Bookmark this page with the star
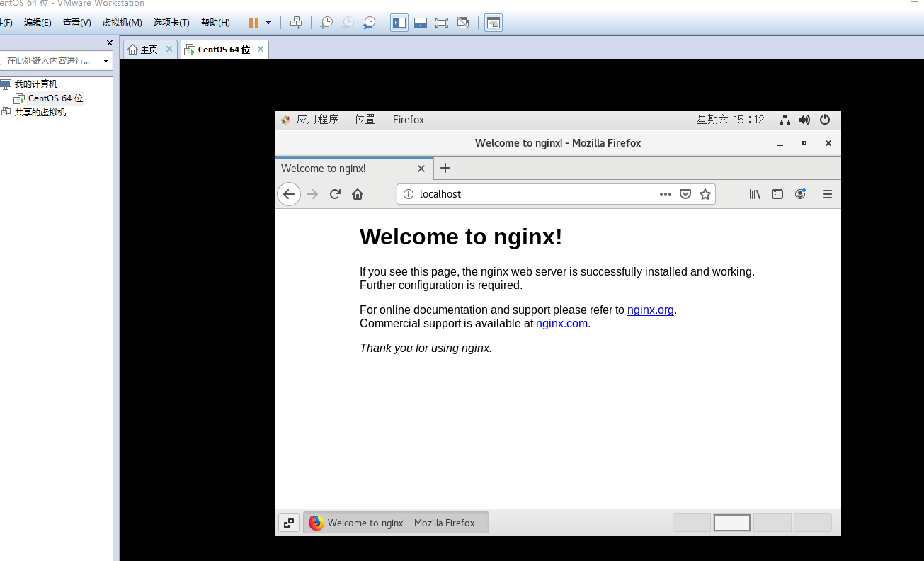The image size is (924, 561). click(705, 194)
